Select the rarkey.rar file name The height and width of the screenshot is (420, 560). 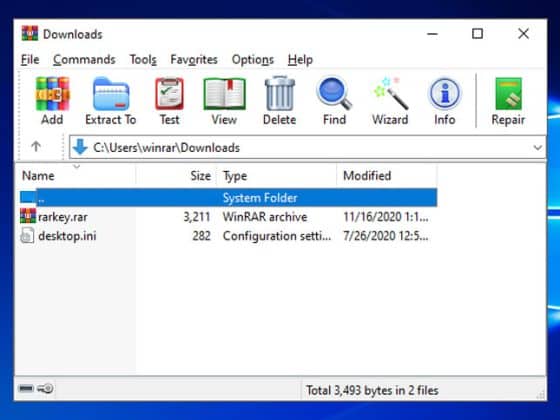63,217
